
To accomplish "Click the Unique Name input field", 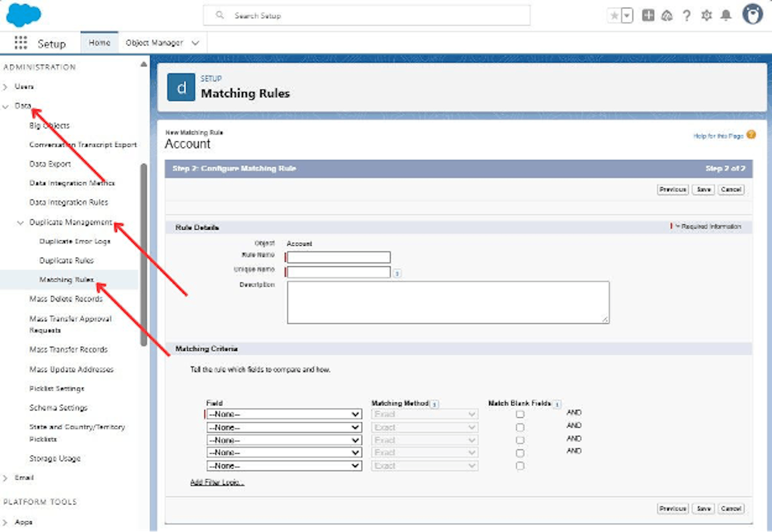I will click(x=339, y=272).
